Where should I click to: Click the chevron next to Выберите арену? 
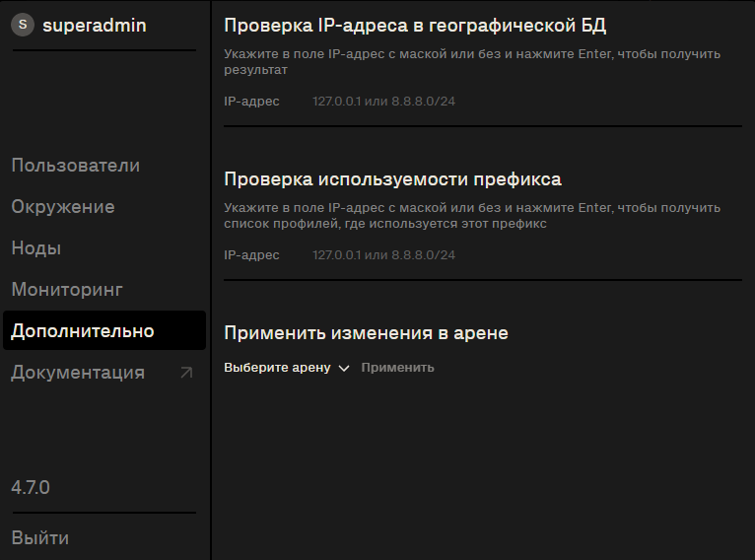pos(344,368)
